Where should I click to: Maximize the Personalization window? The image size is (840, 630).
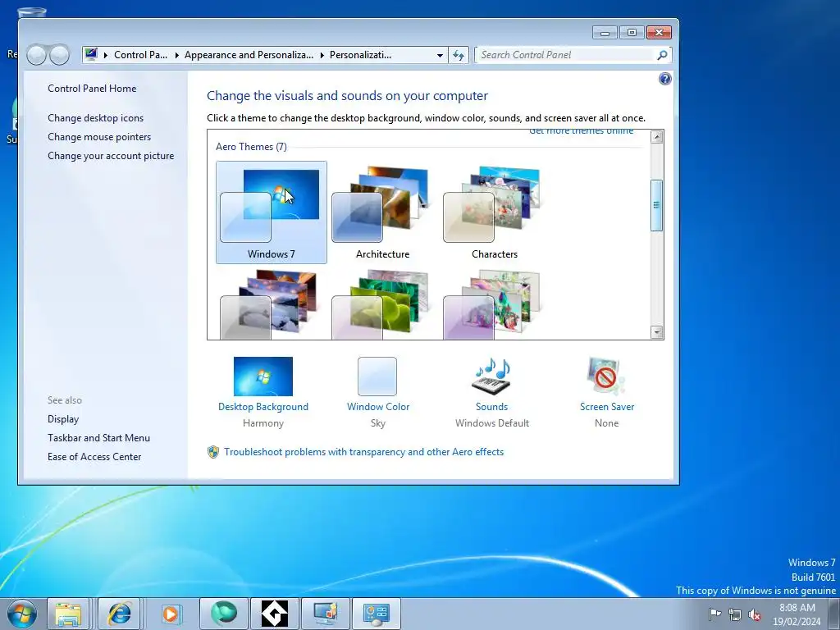[632, 33]
